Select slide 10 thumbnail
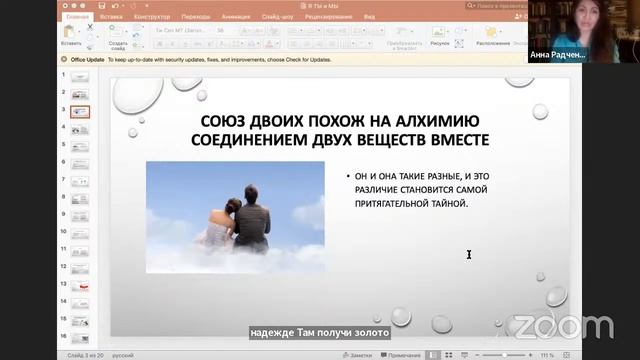This screenshot has height=360, width=640. (x=80, y=234)
